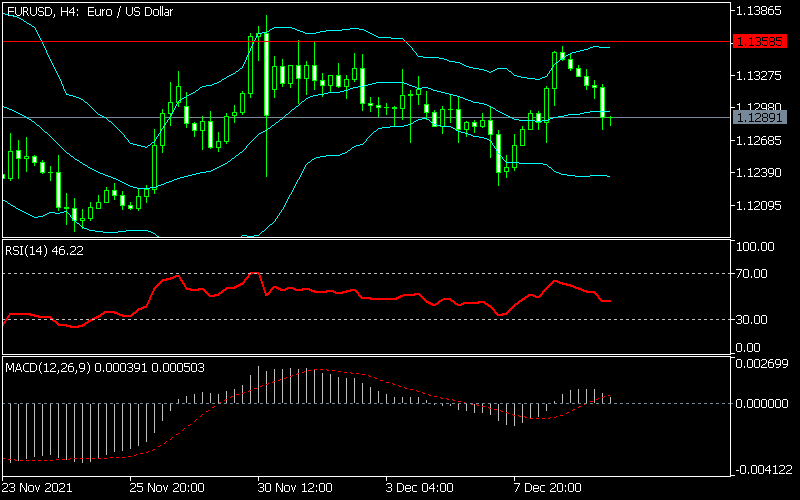
Task: Click the MACD 0.002699 scale value
Action: [x=763, y=364]
